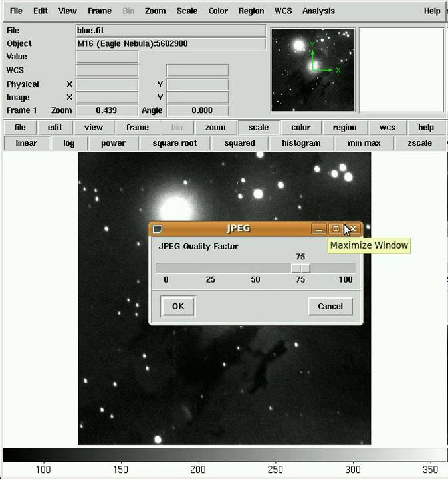Select linear scale
448x479 pixels.
27,143
